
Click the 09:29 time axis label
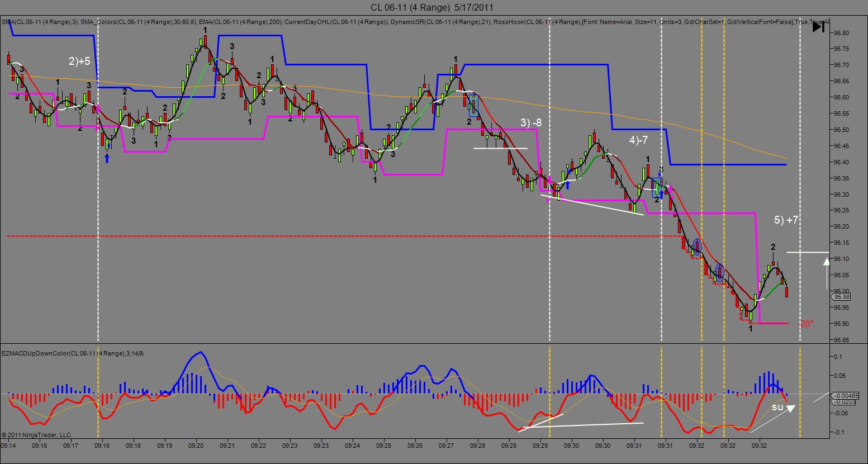pos(540,446)
